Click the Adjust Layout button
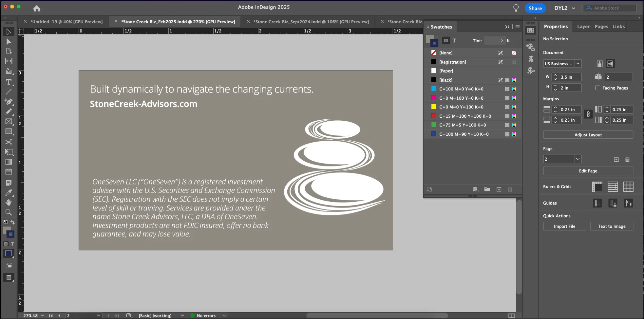This screenshot has width=644, height=319. [x=588, y=135]
